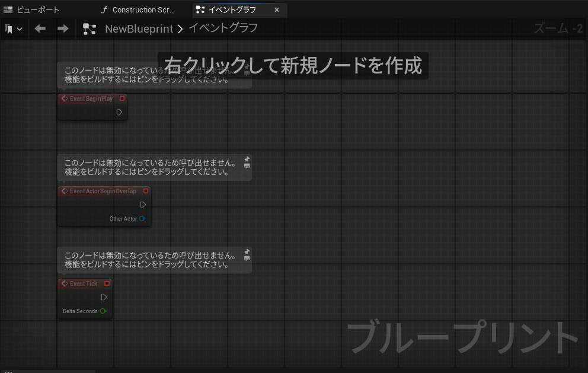Toggle comment bubble visibility above Event Tick

(x=247, y=259)
